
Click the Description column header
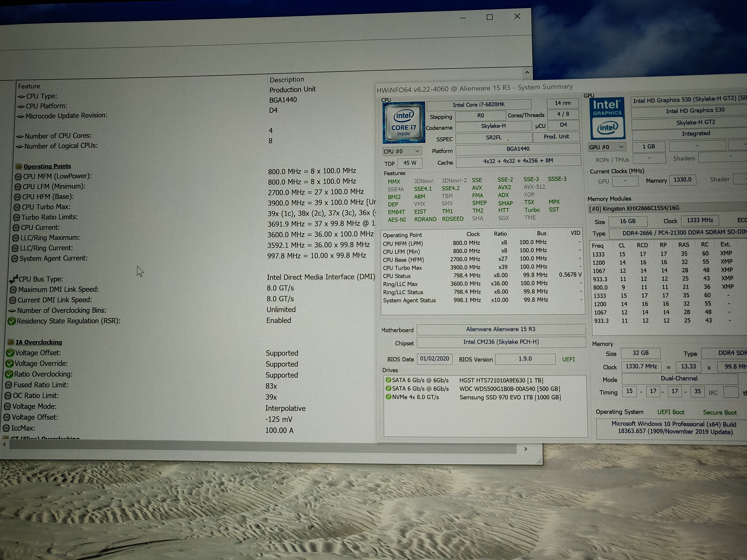point(287,80)
